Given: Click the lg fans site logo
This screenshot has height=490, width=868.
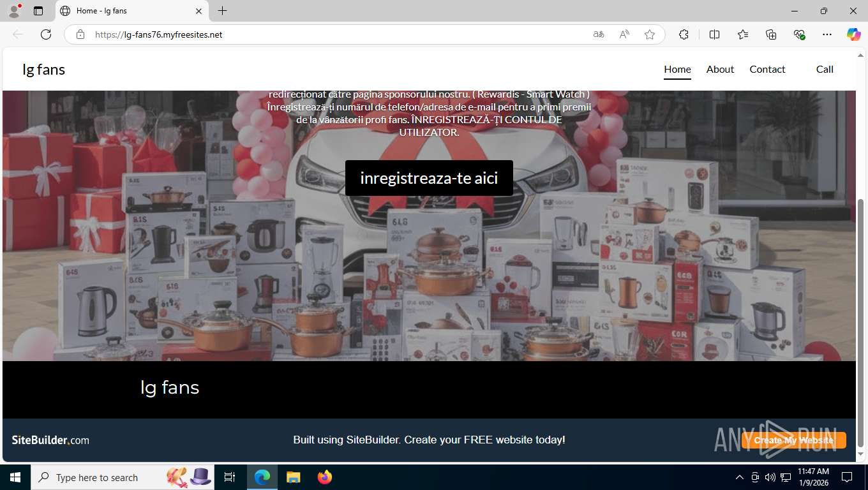Looking at the screenshot, I should click(x=43, y=69).
